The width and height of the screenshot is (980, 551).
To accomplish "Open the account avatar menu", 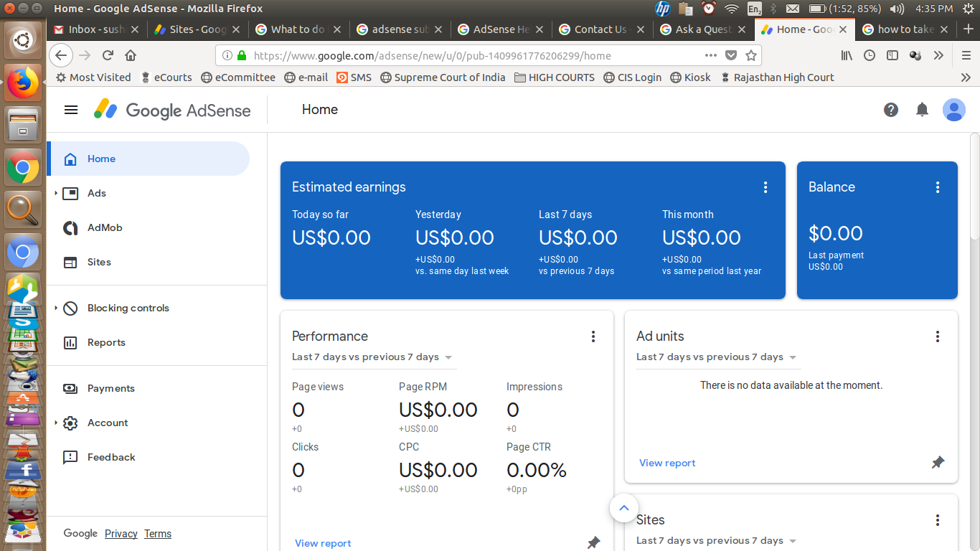I will [x=954, y=110].
